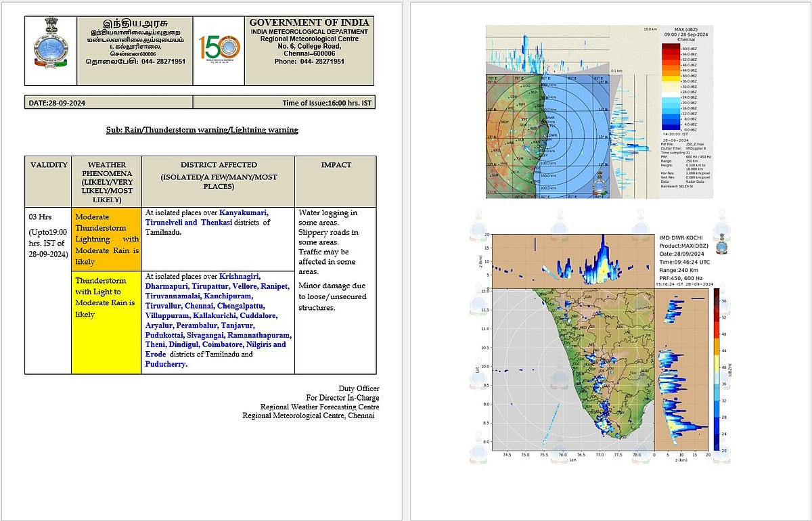Click the IMPACT column header
Viewport: 812px width, 521px height.
coord(335,165)
